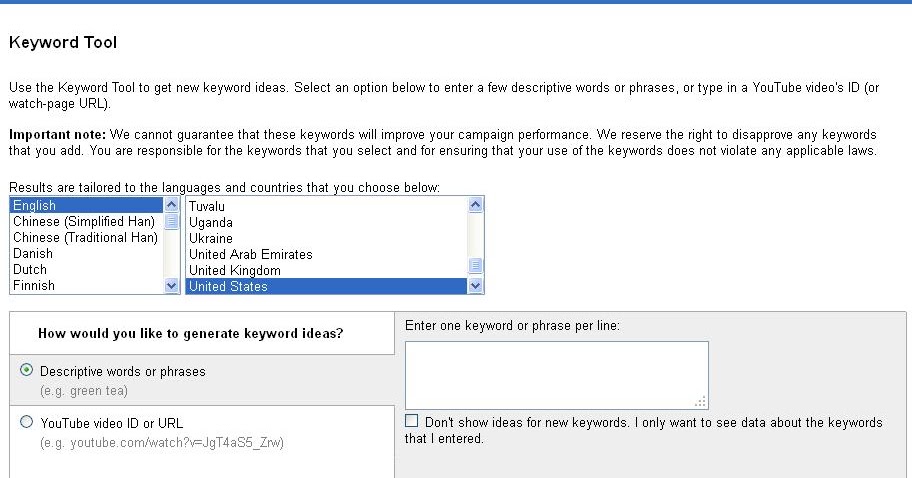The width and height of the screenshot is (912, 478).
Task: Enable the Don't show ideas for new keywords checkbox
Action: coord(412,421)
